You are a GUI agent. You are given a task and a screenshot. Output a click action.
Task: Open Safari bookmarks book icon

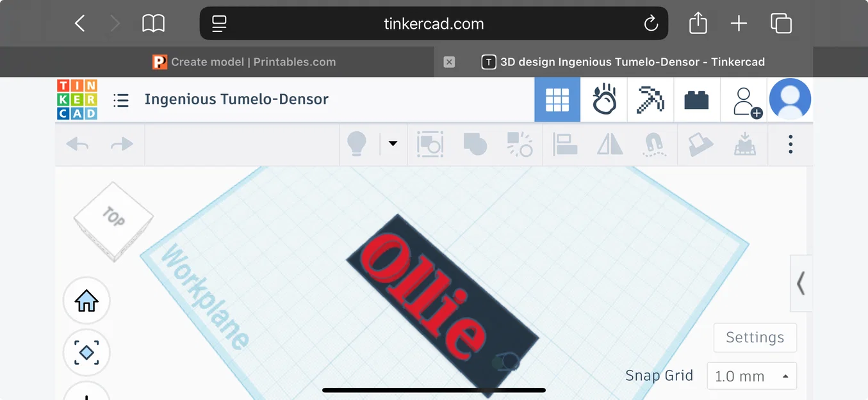pyautogui.click(x=154, y=24)
